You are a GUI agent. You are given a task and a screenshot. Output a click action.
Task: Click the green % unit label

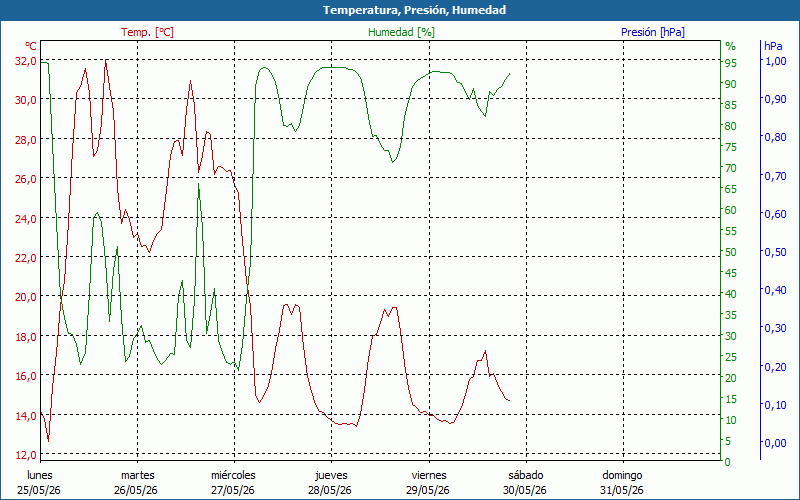click(731, 46)
